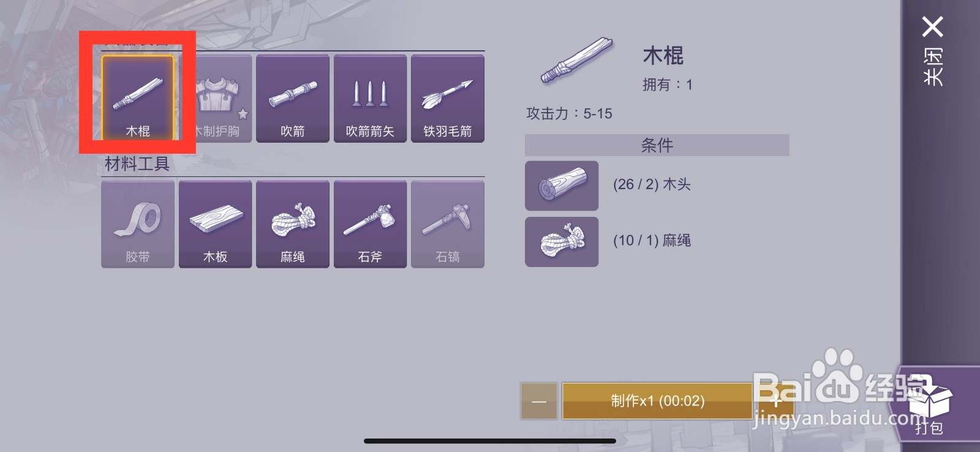
Task: Select the 石斧 stone axe recipe
Action: point(370,224)
